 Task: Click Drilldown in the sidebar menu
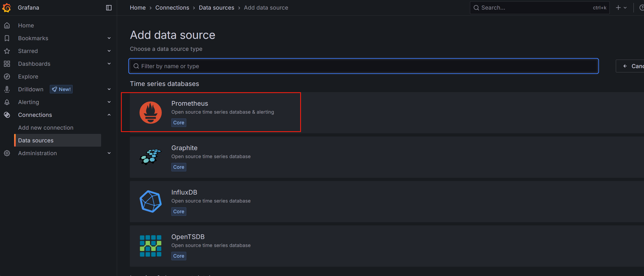coord(31,89)
